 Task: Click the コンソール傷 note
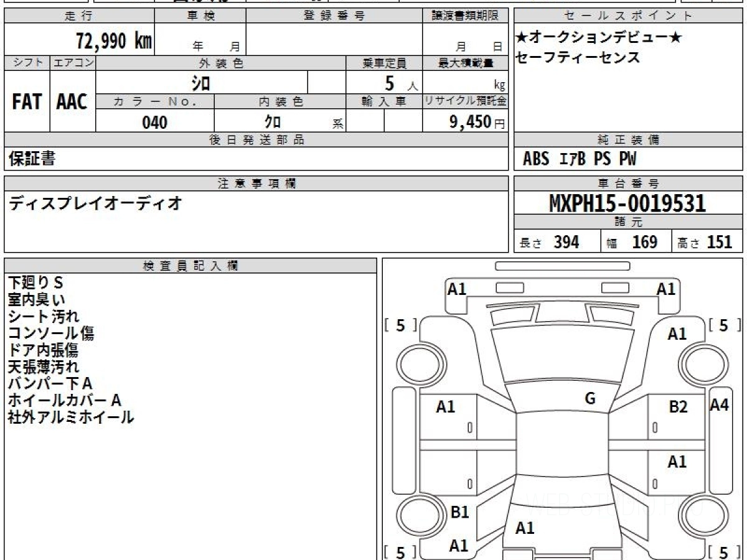(51, 333)
